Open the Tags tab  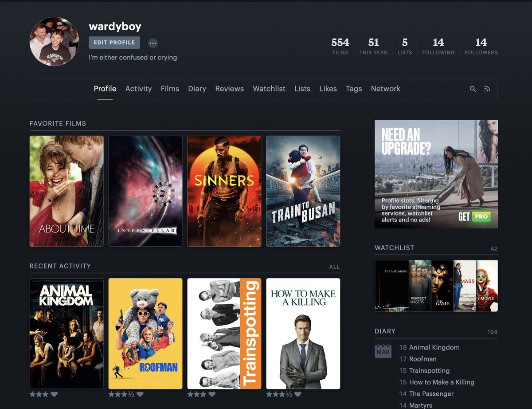[354, 89]
